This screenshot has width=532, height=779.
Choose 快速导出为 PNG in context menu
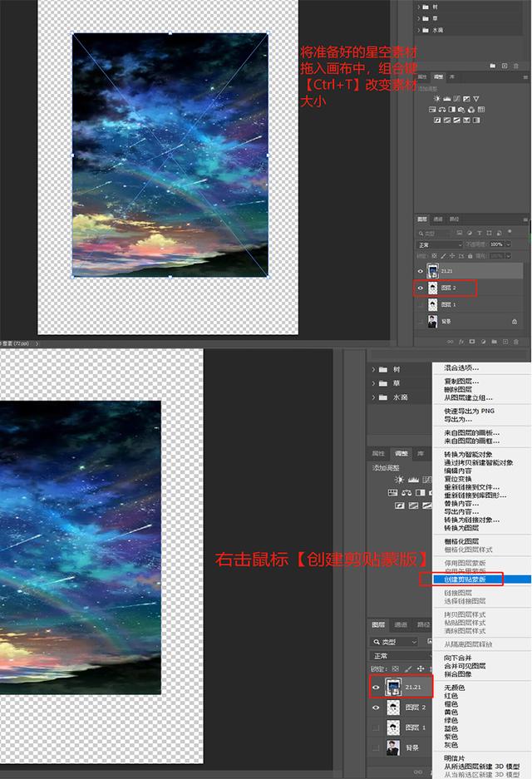tap(469, 411)
